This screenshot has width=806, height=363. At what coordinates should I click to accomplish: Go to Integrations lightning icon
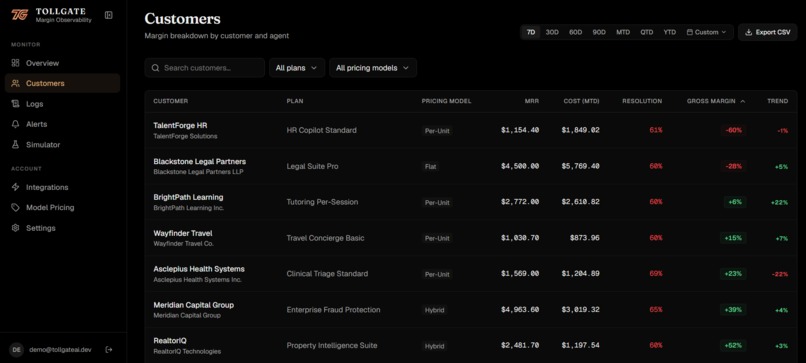coord(15,187)
